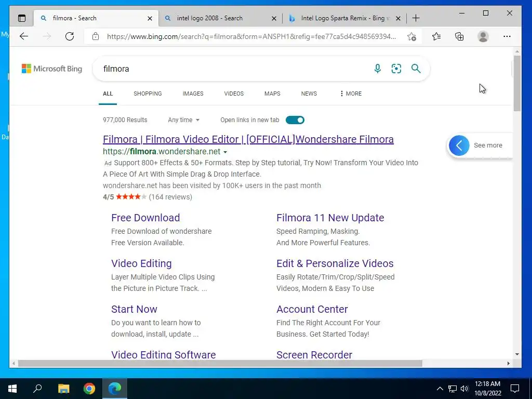
Task: Open network status tray icon
Action: (x=453, y=389)
